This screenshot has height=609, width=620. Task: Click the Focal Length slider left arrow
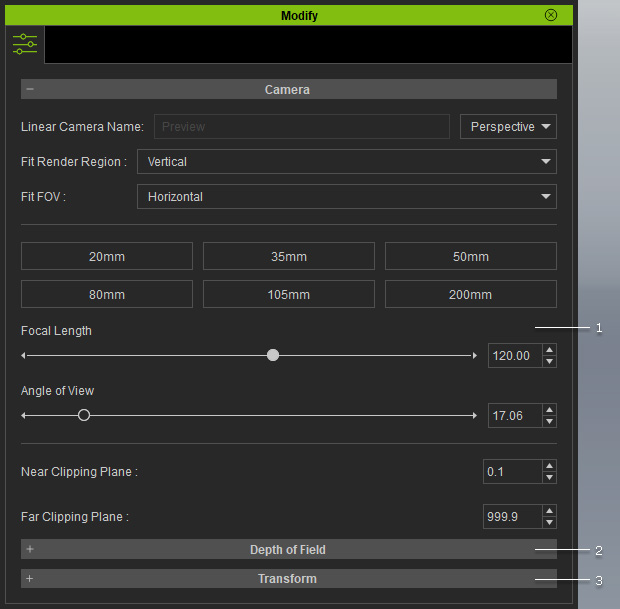23,356
